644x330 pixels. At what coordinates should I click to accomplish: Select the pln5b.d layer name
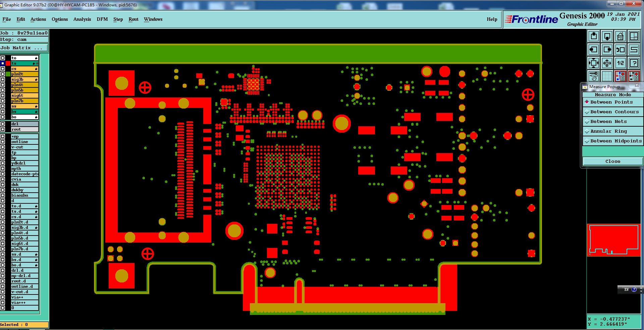click(x=24, y=238)
